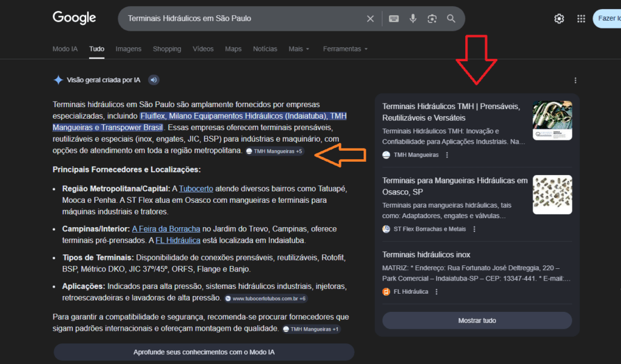This screenshot has height=364, width=621.
Task: Open quick settings gear icon
Action: (559, 18)
